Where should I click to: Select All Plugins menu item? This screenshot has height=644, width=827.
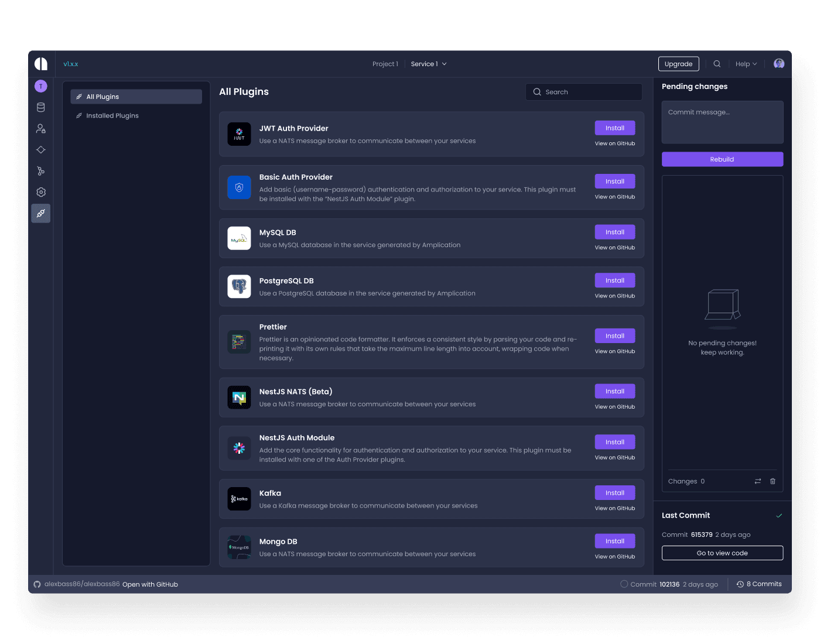(x=136, y=97)
